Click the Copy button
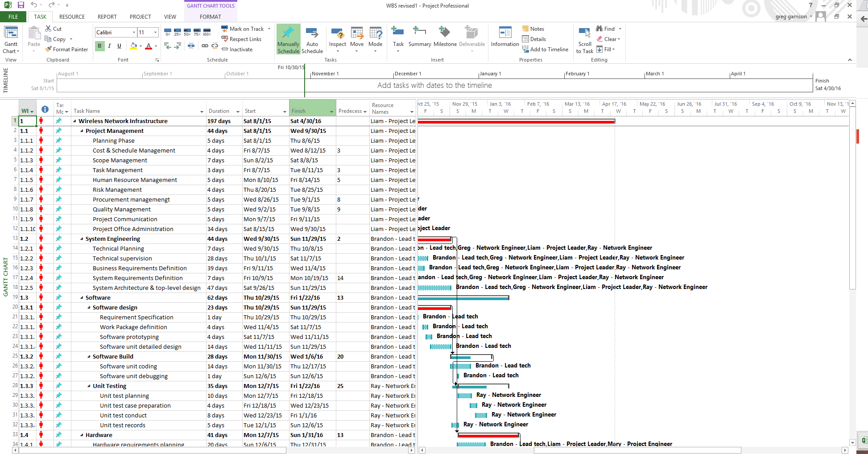The width and height of the screenshot is (868, 454). pos(55,39)
